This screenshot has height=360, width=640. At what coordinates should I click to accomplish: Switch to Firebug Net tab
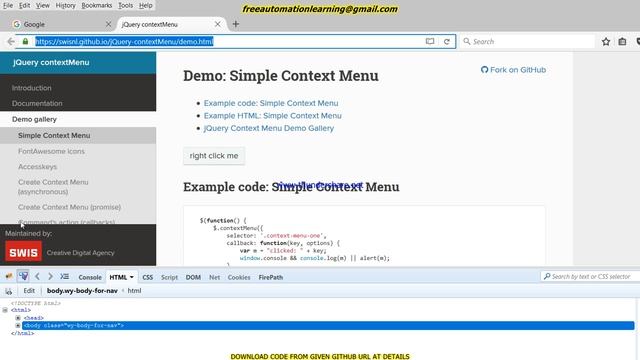click(x=214, y=277)
